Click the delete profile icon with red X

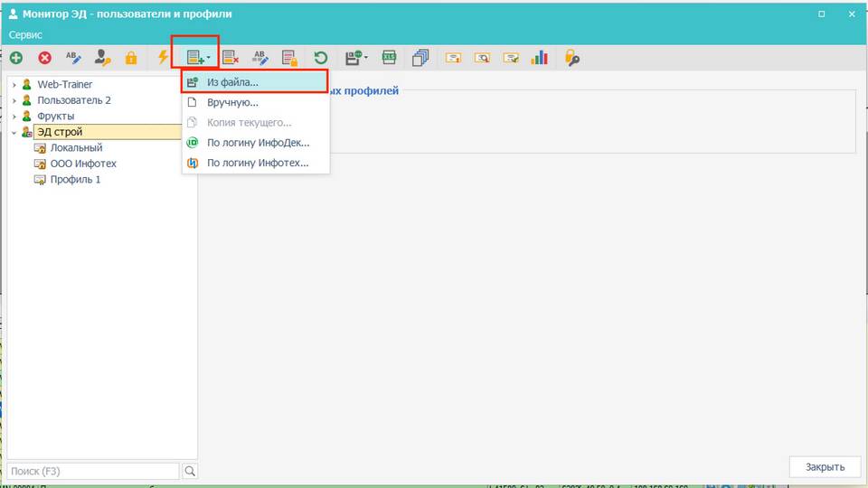pyautogui.click(x=231, y=58)
